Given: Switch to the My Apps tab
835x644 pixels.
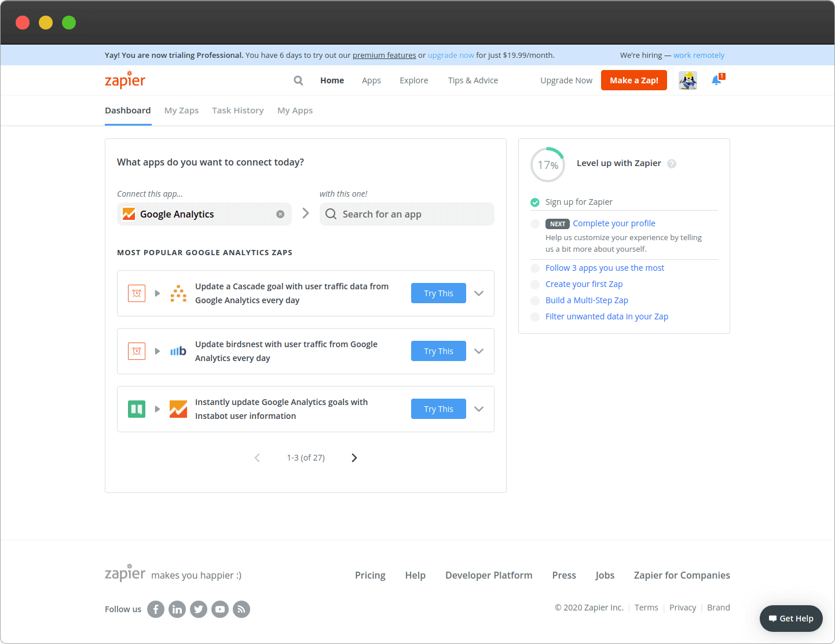Looking at the screenshot, I should (295, 111).
